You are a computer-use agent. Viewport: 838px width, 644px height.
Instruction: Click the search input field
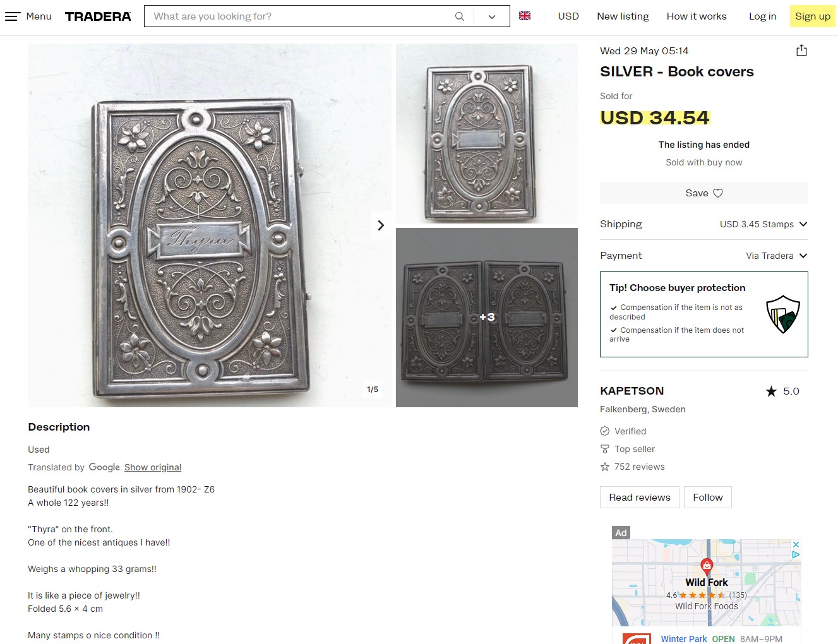point(297,16)
